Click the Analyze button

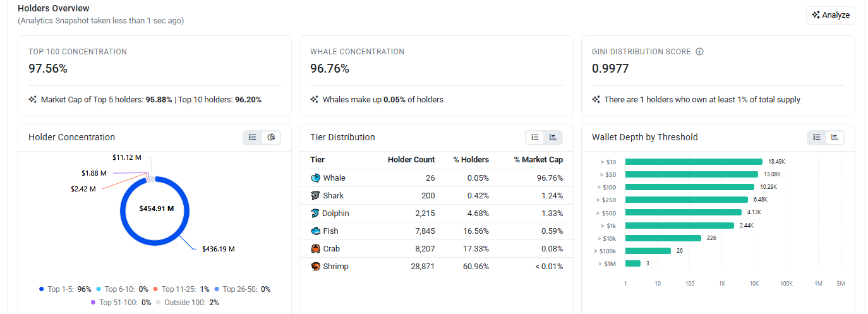pos(830,15)
